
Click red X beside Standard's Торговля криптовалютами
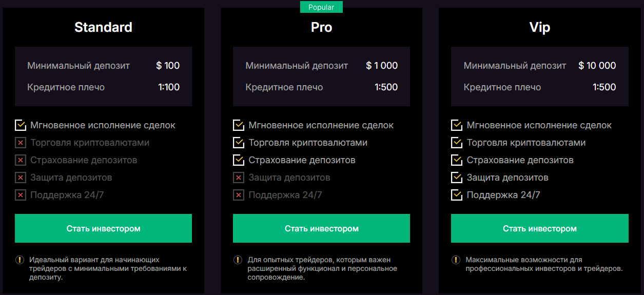click(x=21, y=143)
